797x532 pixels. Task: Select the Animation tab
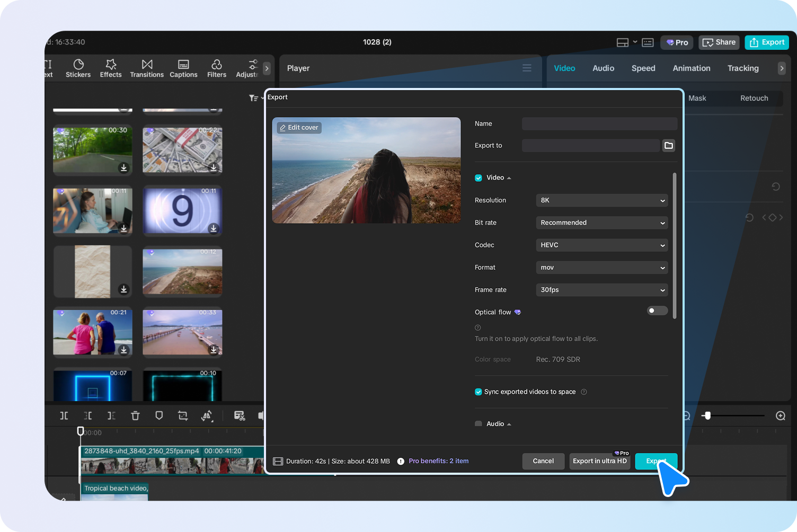click(x=692, y=68)
